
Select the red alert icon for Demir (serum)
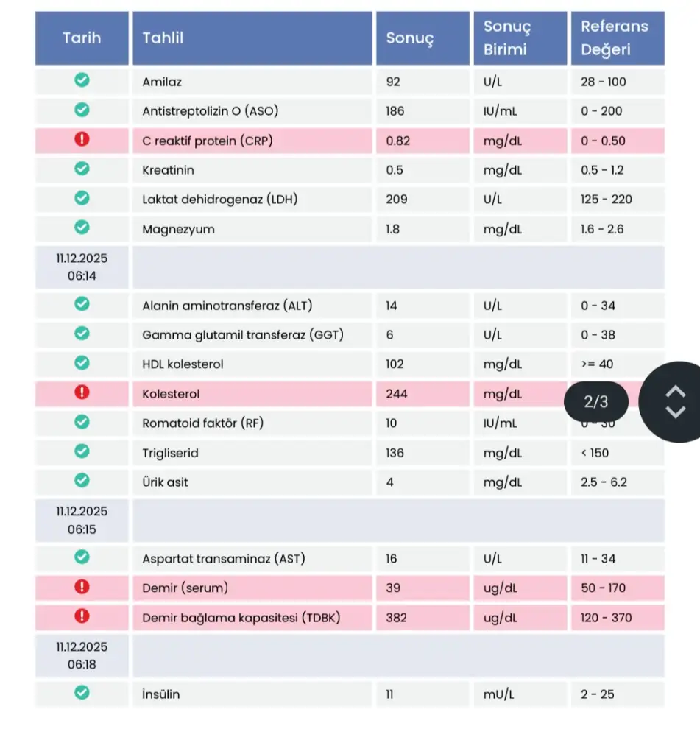[x=82, y=588]
